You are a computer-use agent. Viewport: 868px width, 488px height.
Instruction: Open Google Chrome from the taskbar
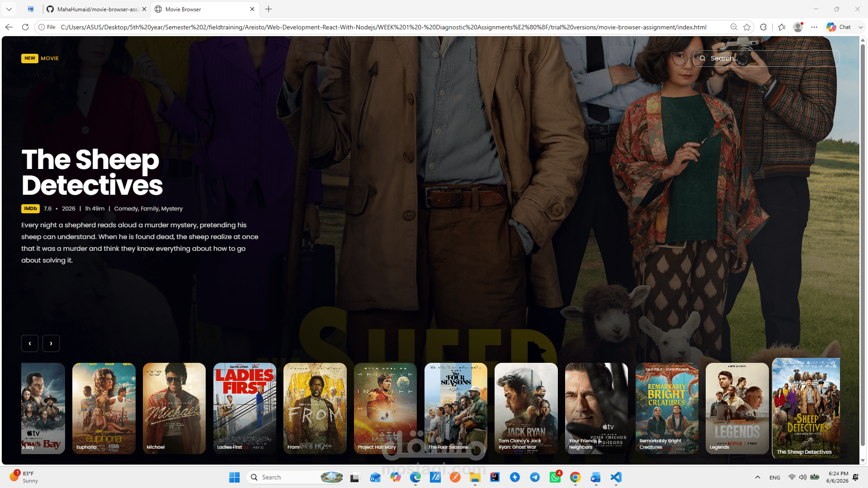[x=575, y=477]
